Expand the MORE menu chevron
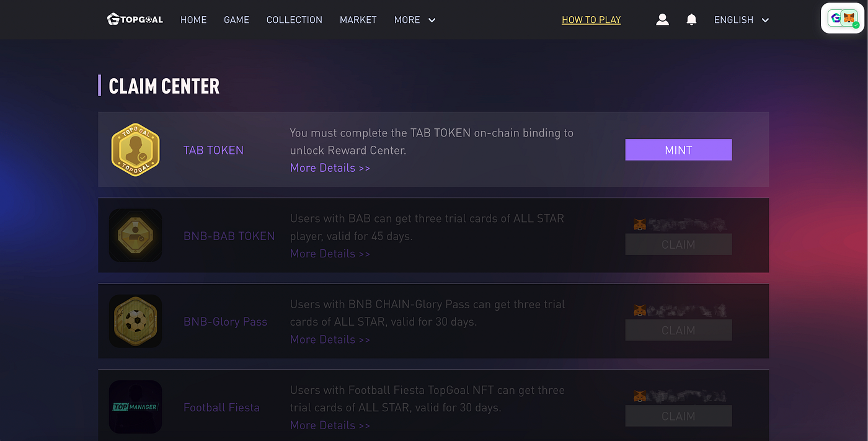Screen dimensions: 868x441 pos(432,20)
